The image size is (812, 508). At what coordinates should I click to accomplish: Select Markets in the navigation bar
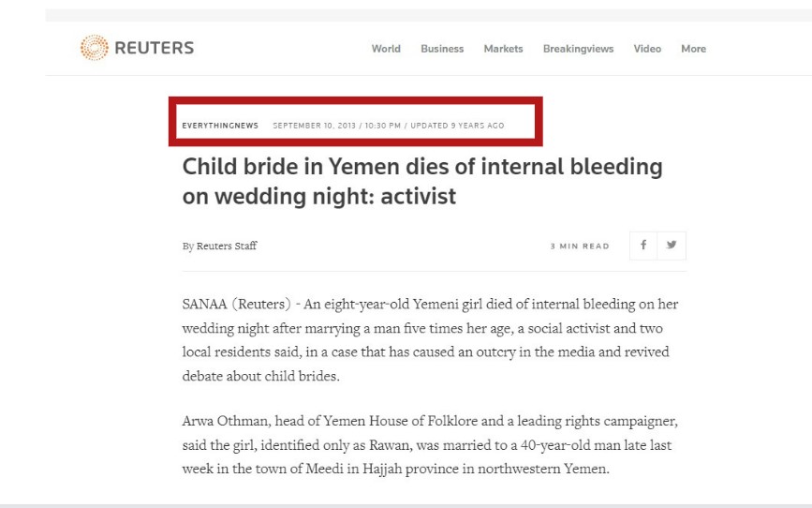coord(503,49)
